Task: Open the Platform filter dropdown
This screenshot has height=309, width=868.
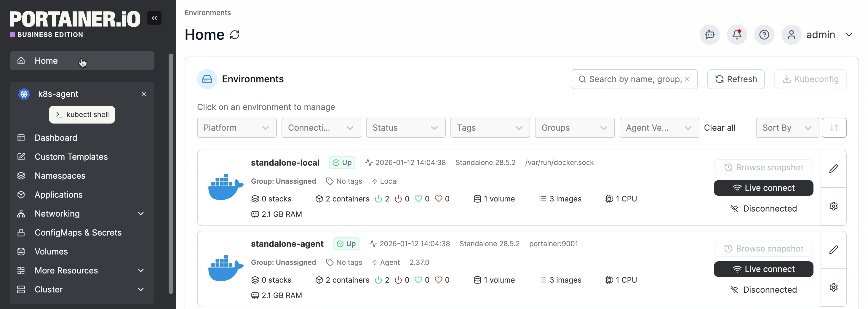Action: point(236,128)
